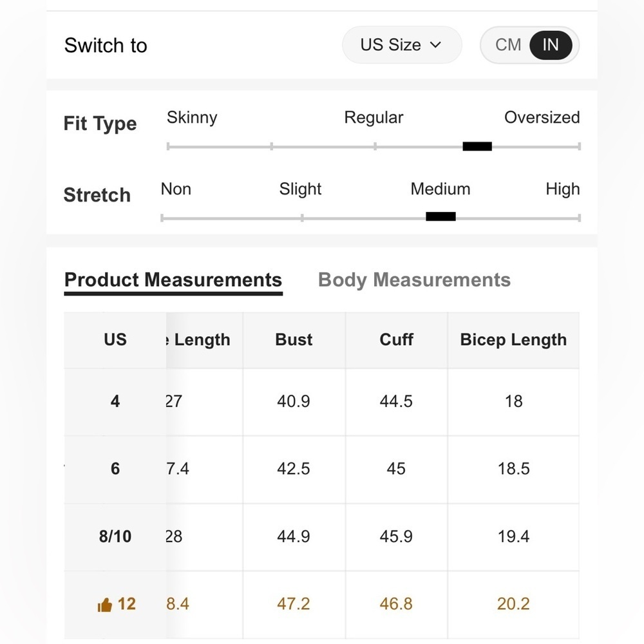Click the Cuff column header
644x644 pixels.
pos(396,339)
